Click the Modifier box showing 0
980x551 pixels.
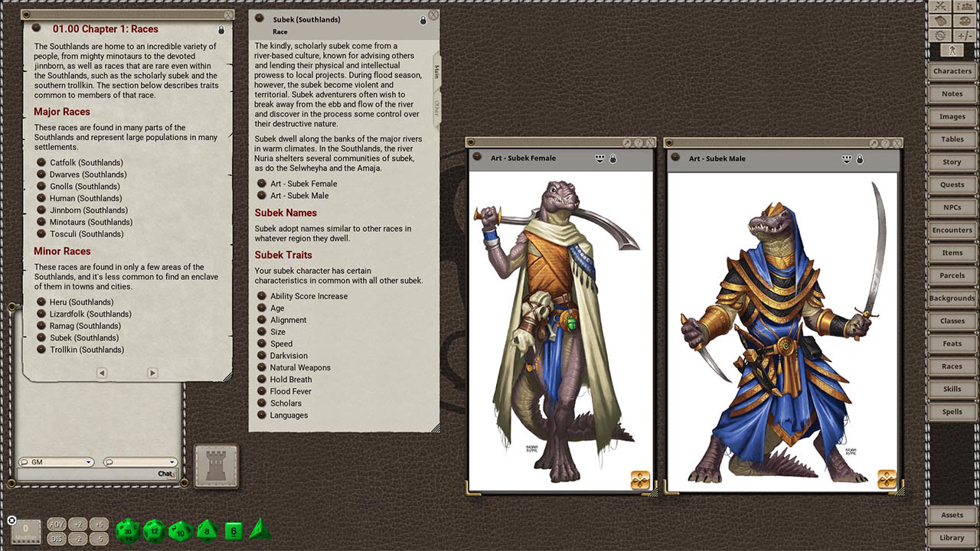pyautogui.click(x=25, y=530)
